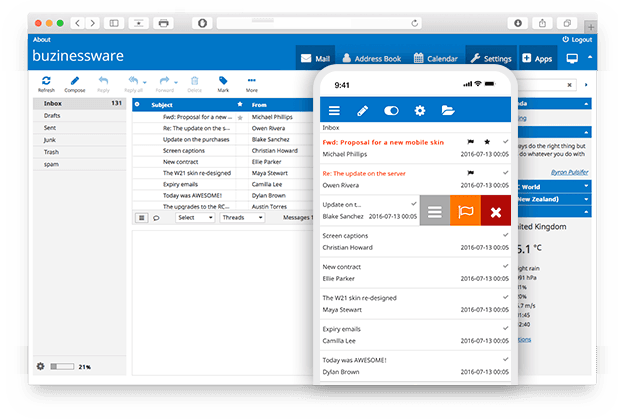
Task: Click the Logout link
Action: coord(577,40)
